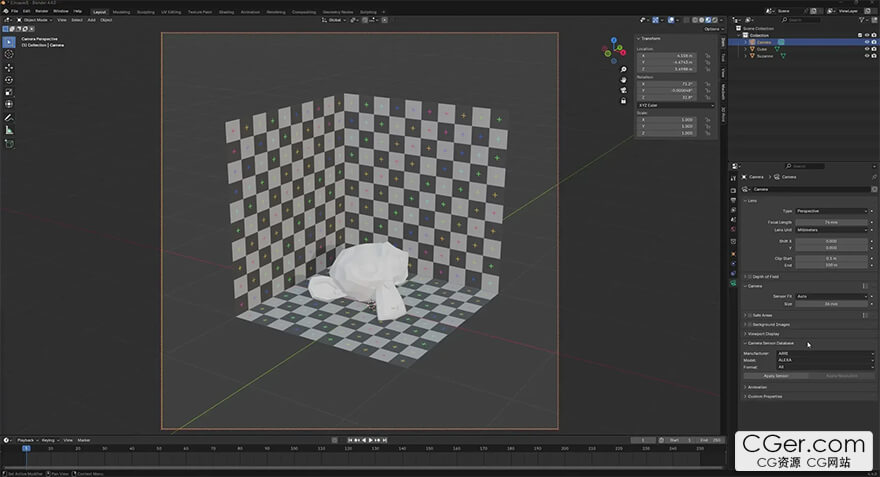Choose the Annotate pencil tool
The width and height of the screenshot is (880, 477).
click(10, 117)
